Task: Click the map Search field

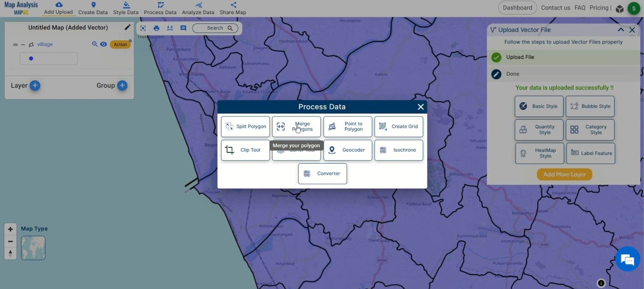Action: 215,28
